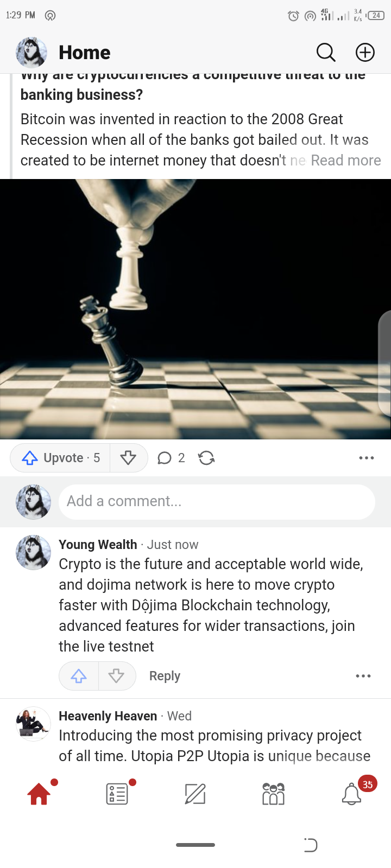Screen dimensions: 391x868
Task: Open the Answer pencil tab
Action: (195, 794)
